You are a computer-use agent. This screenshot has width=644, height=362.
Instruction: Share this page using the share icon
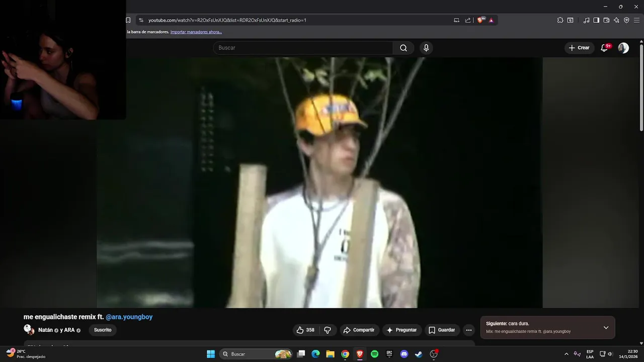click(x=468, y=20)
